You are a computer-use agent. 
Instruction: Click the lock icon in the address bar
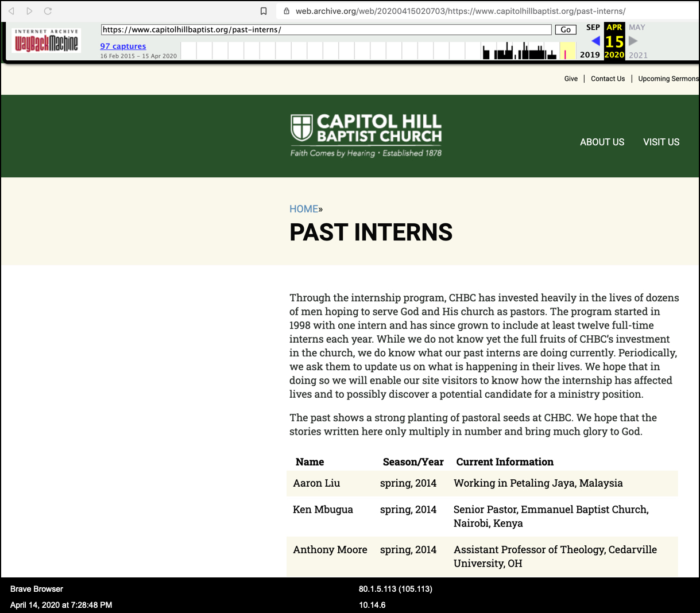point(287,11)
